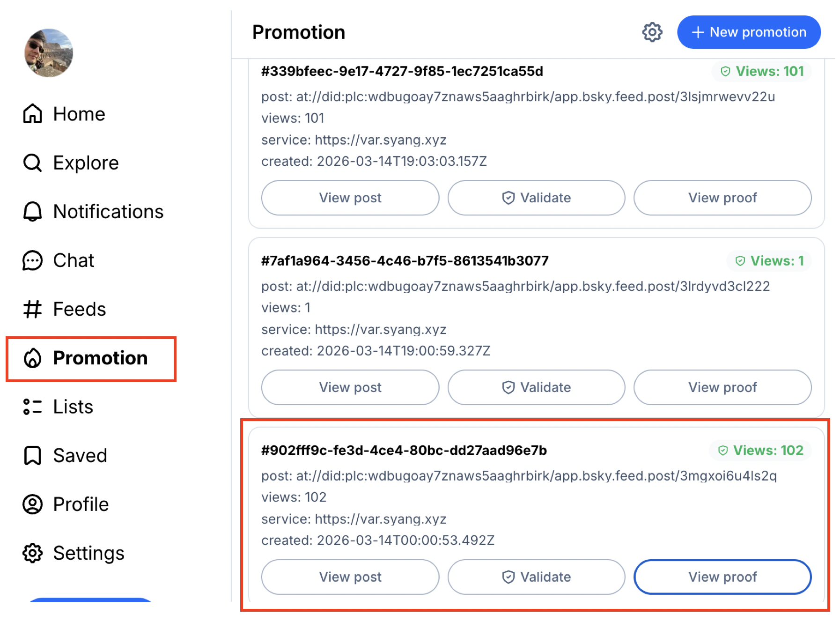Viewport: 840px width, 622px height.
Task: Open your Profile
Action: coord(81,504)
